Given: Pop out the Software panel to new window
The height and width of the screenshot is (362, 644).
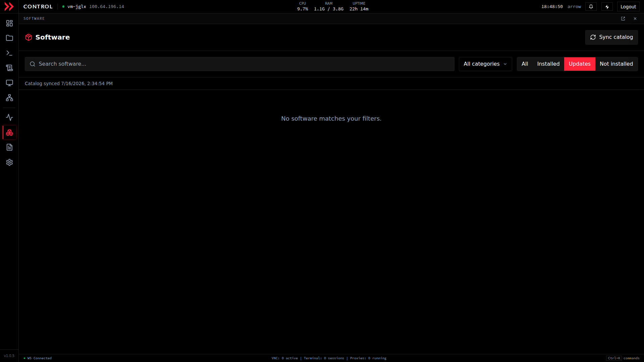Looking at the screenshot, I should [623, 18].
